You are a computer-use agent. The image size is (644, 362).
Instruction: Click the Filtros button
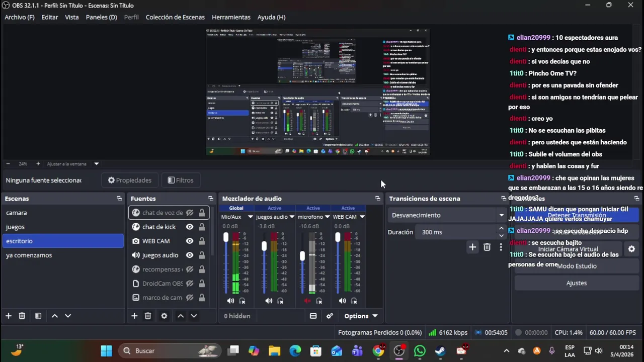180,180
